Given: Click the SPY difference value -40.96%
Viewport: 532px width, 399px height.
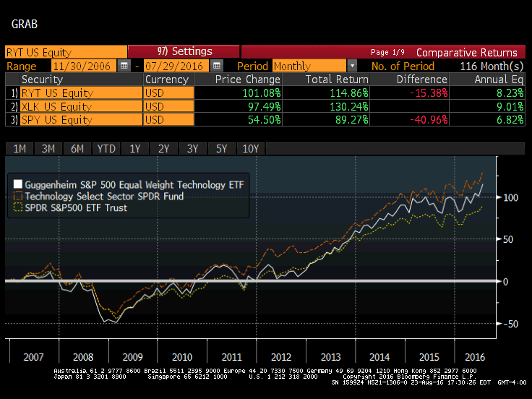Looking at the screenshot, I should click(x=429, y=120).
